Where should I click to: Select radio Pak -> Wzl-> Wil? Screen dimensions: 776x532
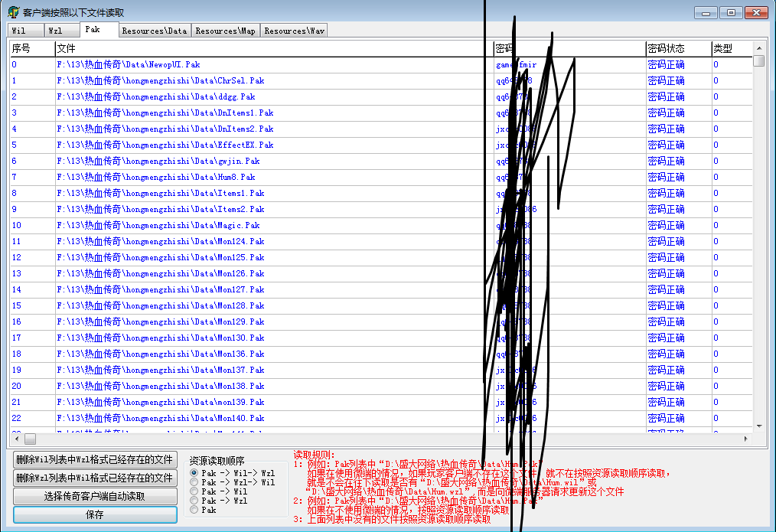pyautogui.click(x=233, y=482)
